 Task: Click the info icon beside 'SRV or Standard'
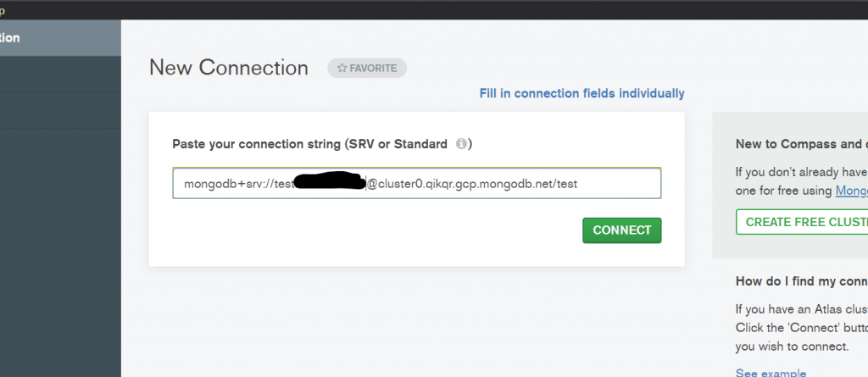point(462,144)
